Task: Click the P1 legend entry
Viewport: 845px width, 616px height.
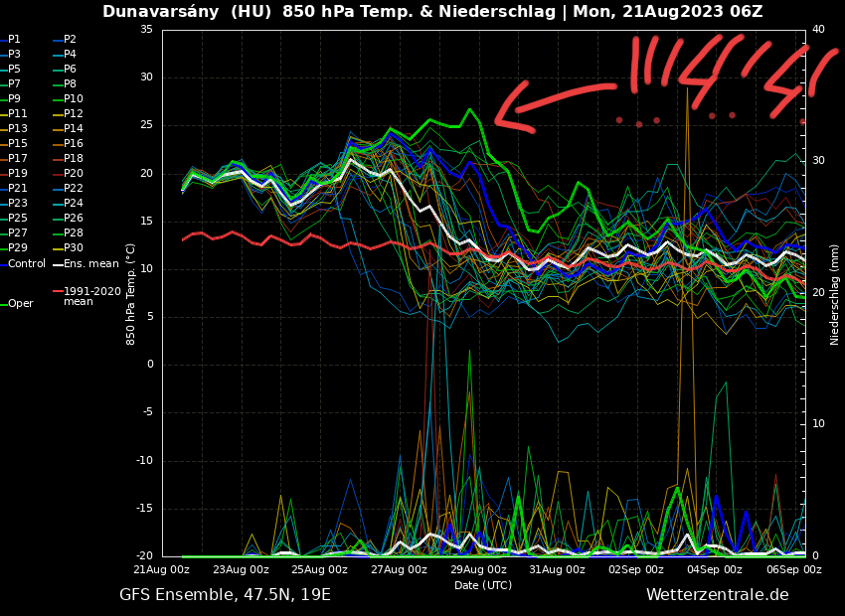Action: 14,40
